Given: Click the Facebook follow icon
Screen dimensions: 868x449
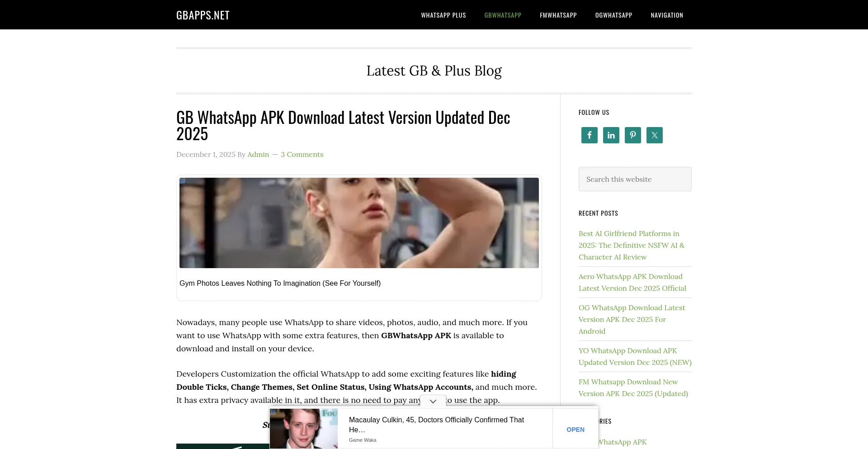Looking at the screenshot, I should (x=589, y=135).
